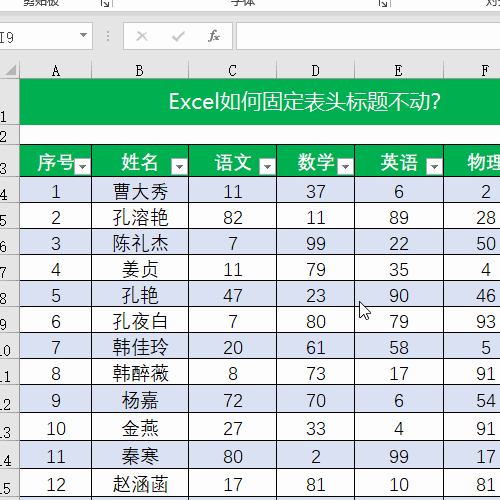The image size is (500, 500).
Task: Click 语文 score 80 for 秦寒
Action: click(233, 455)
